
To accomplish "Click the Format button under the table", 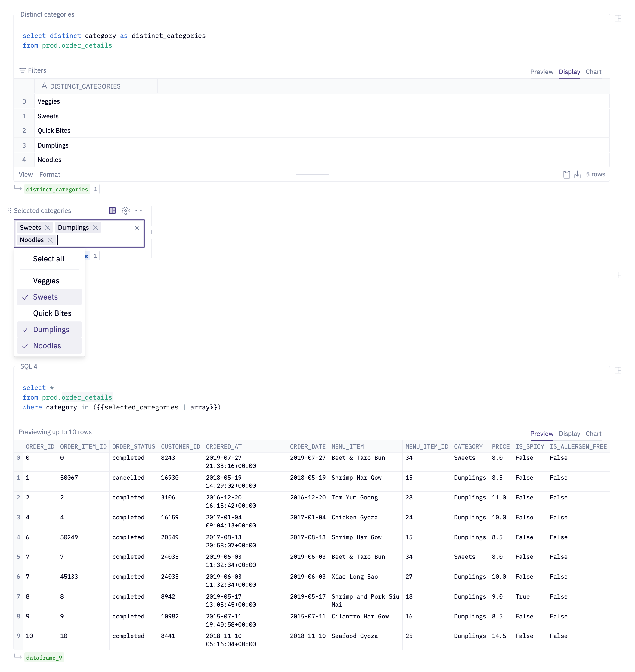I will click(x=49, y=174).
